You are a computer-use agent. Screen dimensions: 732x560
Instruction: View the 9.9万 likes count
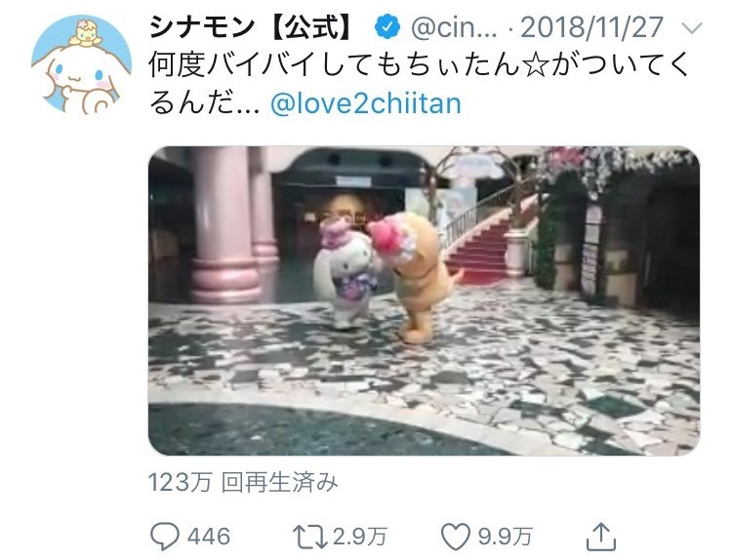click(505, 537)
